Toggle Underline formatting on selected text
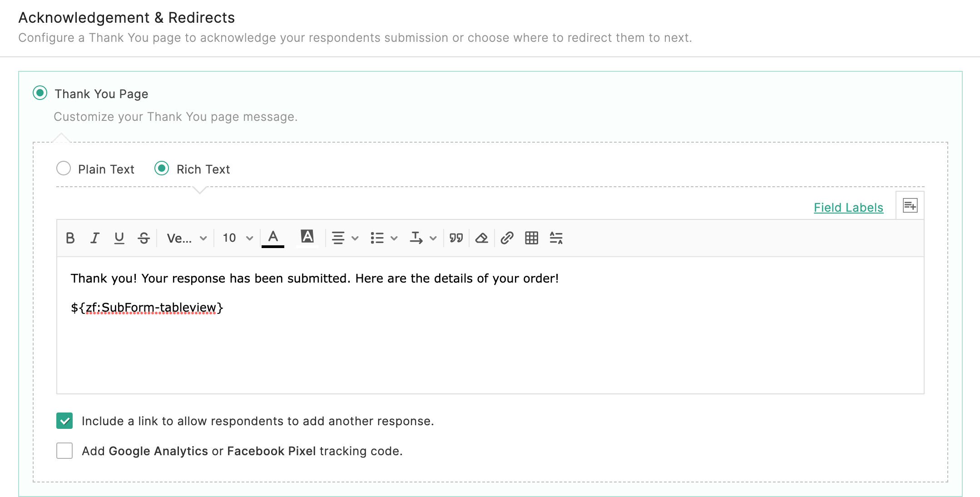Image resolution: width=980 pixels, height=497 pixels. pos(120,238)
